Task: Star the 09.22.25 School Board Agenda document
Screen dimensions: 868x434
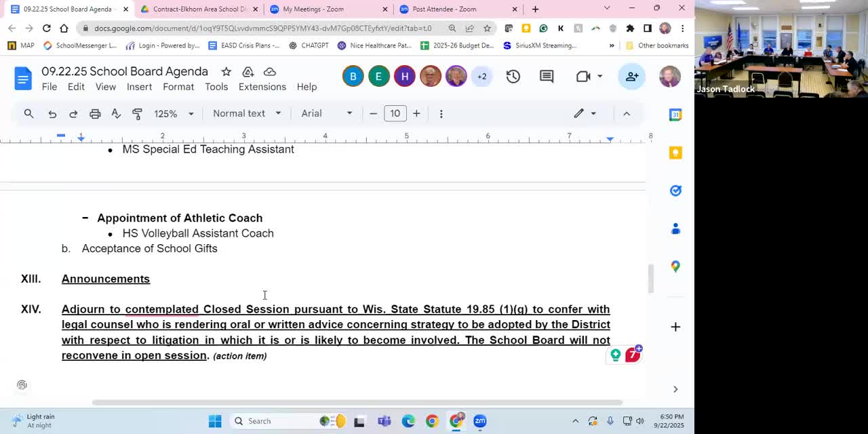Action: point(226,72)
